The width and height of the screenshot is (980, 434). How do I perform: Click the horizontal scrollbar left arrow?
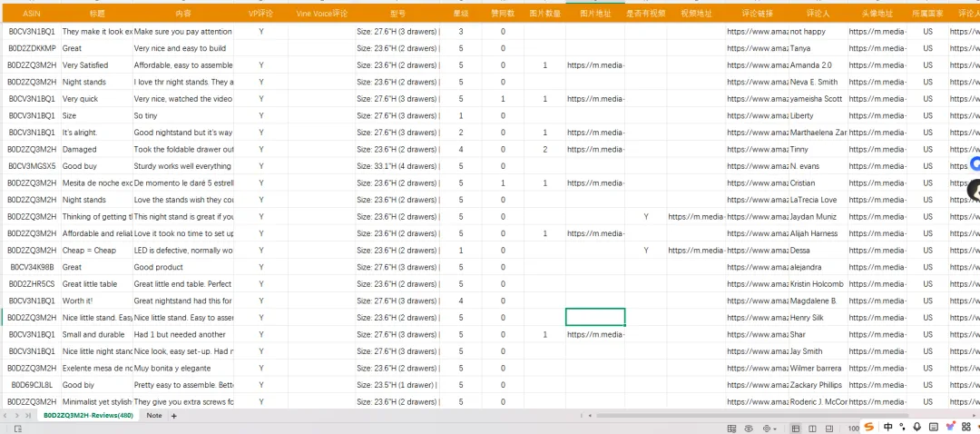tap(590, 416)
